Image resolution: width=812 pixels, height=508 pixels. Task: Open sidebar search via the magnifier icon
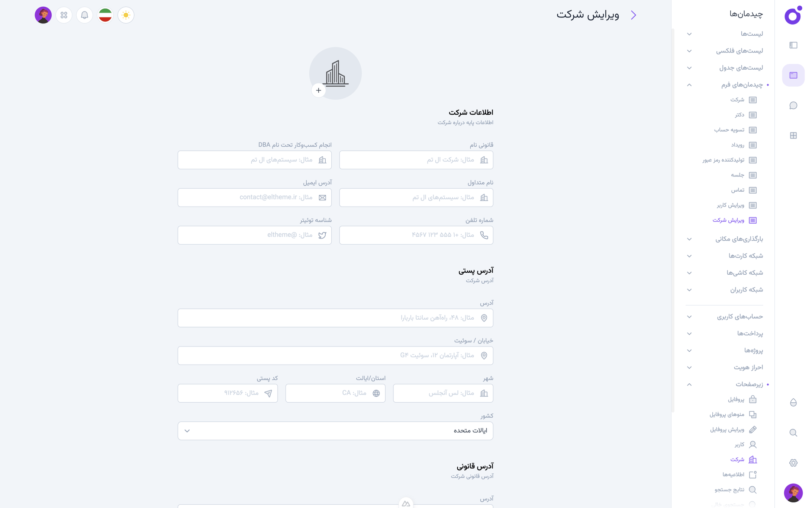(793, 433)
